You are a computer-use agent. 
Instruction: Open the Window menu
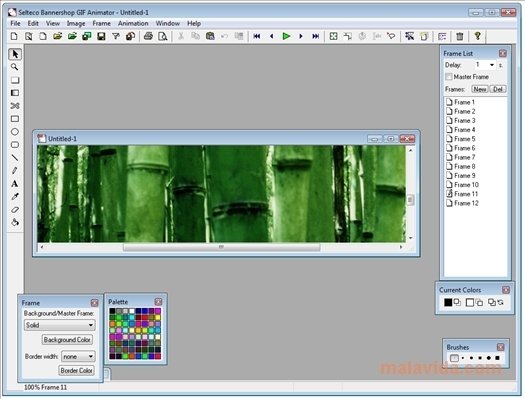point(167,23)
